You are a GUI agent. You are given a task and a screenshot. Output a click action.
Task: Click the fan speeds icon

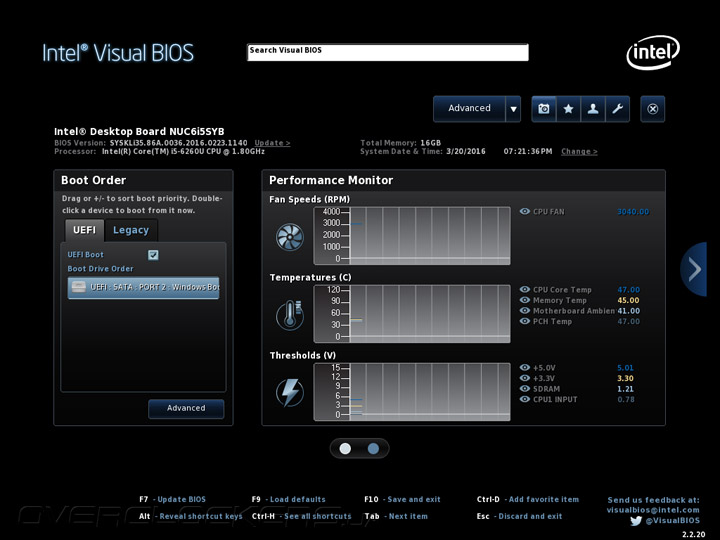click(x=290, y=237)
